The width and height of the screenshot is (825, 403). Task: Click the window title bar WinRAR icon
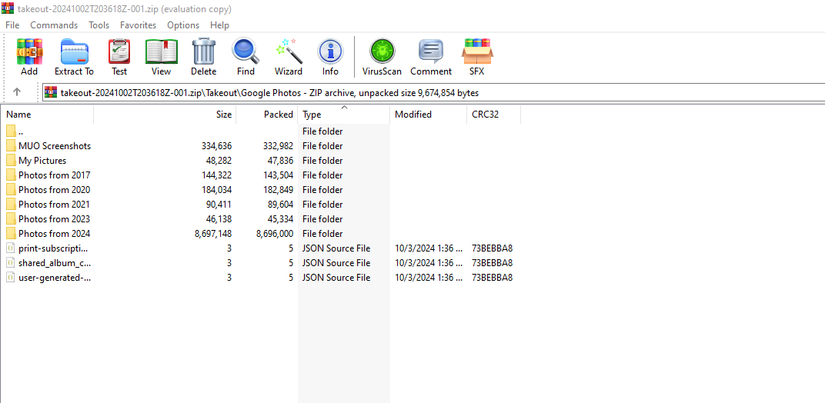(x=7, y=8)
